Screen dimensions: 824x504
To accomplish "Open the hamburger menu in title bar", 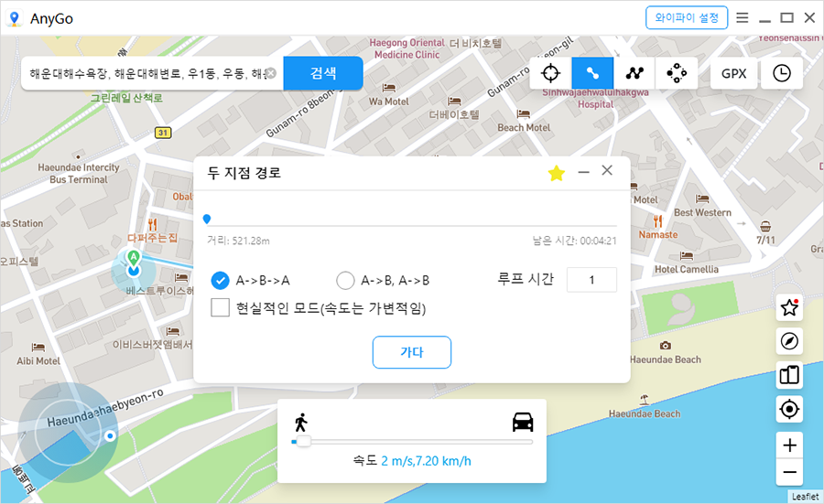I will coord(742,17).
